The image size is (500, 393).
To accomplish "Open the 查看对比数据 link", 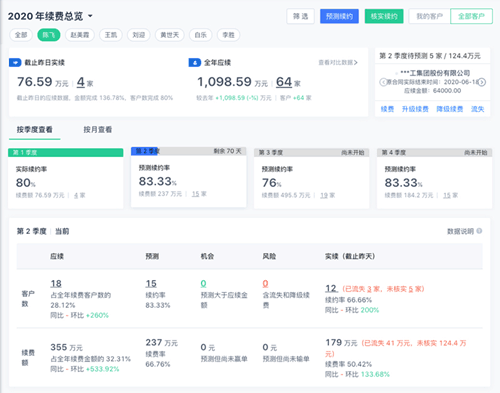I will (338, 63).
